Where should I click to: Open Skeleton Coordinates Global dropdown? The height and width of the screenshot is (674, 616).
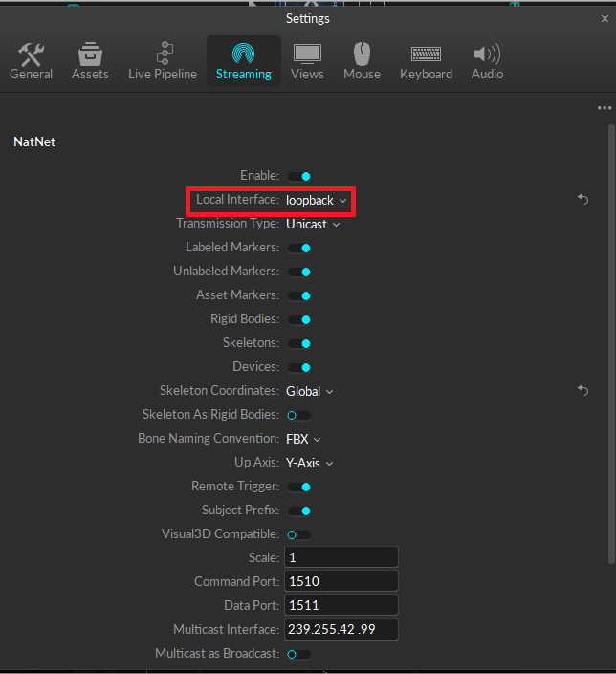tap(309, 392)
